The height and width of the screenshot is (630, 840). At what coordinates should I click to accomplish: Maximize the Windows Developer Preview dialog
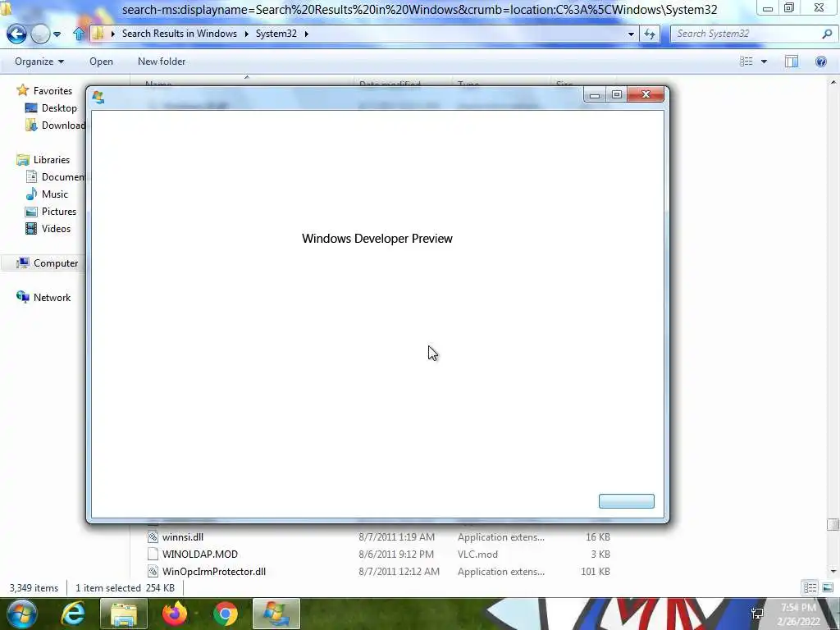(x=617, y=94)
